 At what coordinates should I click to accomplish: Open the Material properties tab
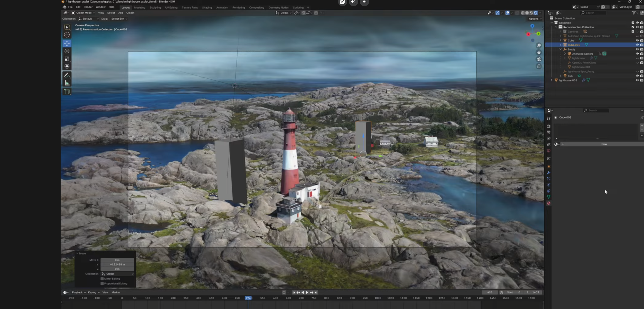pyautogui.click(x=549, y=203)
